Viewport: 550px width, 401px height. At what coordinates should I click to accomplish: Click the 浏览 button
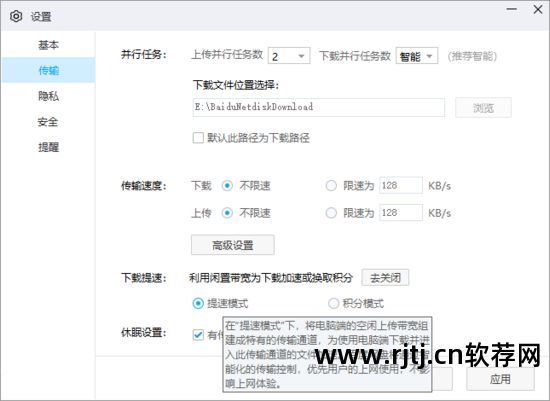click(x=483, y=108)
